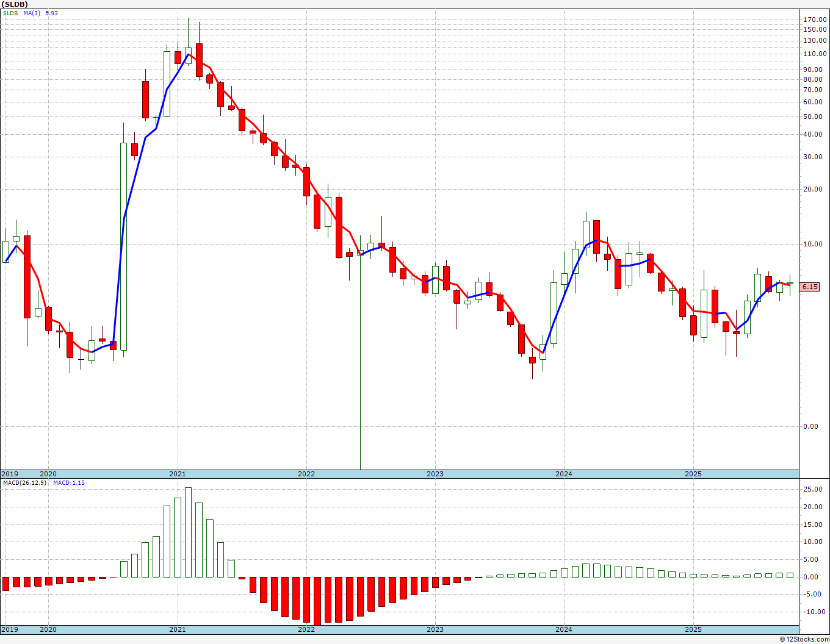
Task: Click 2025 on the price chart time axis
Action: (x=693, y=474)
